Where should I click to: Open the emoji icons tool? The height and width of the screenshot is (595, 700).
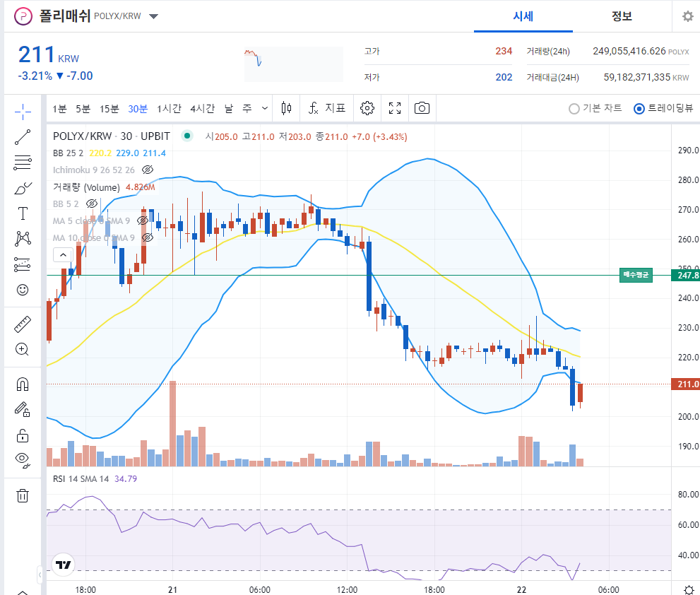click(23, 290)
